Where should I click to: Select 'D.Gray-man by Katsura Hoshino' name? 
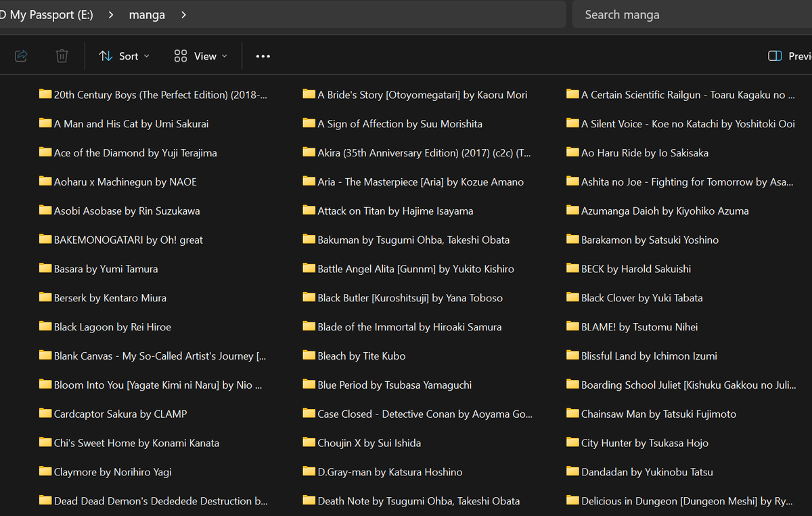tap(390, 473)
